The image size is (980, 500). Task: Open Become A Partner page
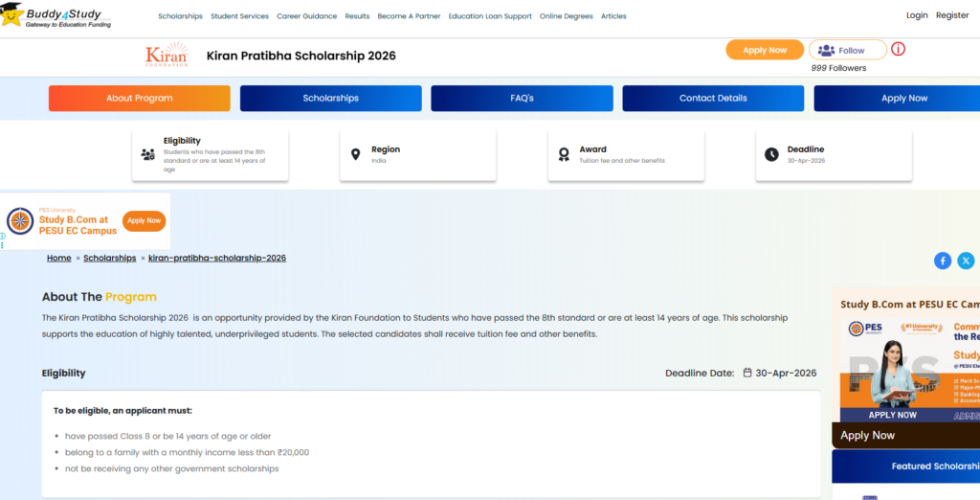click(409, 16)
